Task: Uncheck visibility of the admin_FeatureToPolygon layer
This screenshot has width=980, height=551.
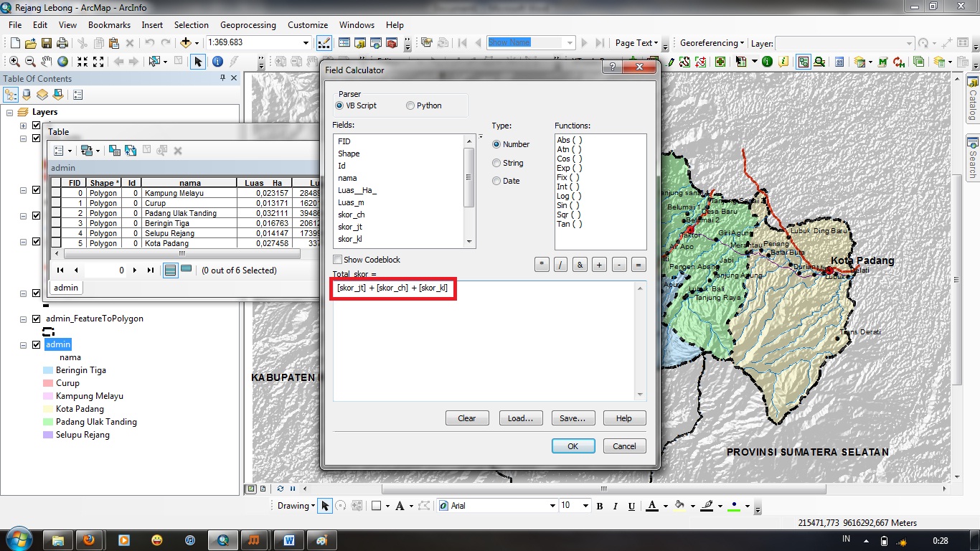Action: pos(37,318)
